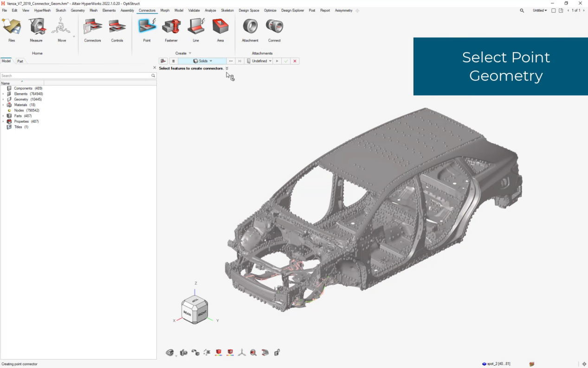Open the Solids entity selector dropdown

click(202, 61)
